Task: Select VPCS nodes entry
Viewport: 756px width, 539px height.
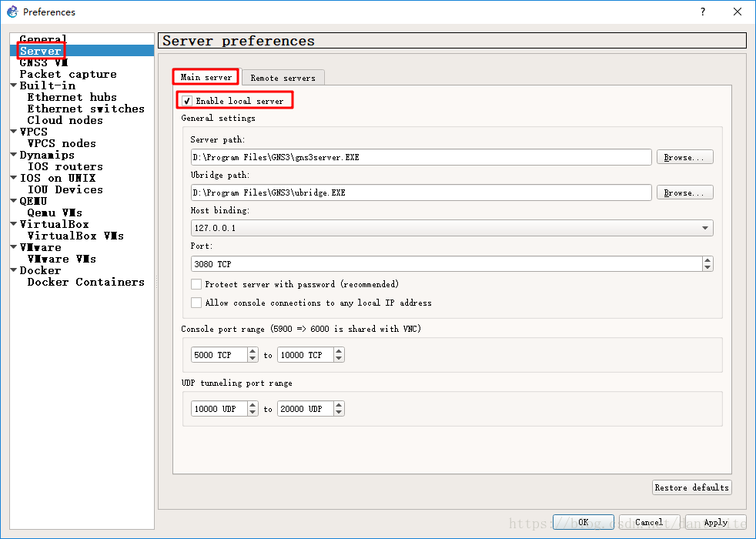Action: click(x=62, y=143)
